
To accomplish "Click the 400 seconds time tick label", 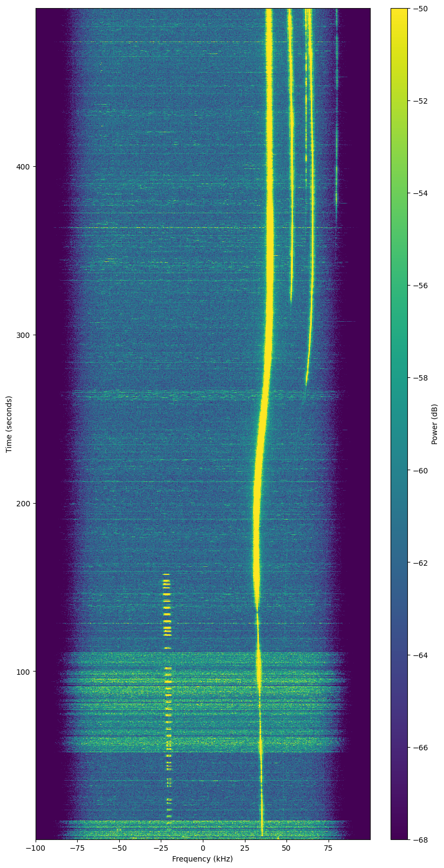I will coord(25,167).
